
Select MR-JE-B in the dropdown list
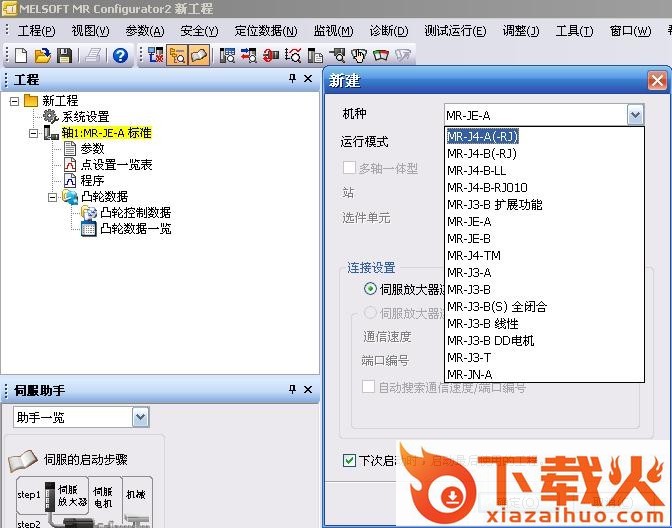pyautogui.click(x=468, y=238)
